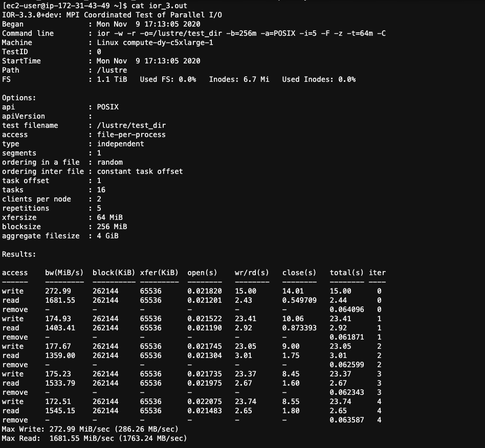
Task: Click the total(s) column header
Action: tap(347, 273)
